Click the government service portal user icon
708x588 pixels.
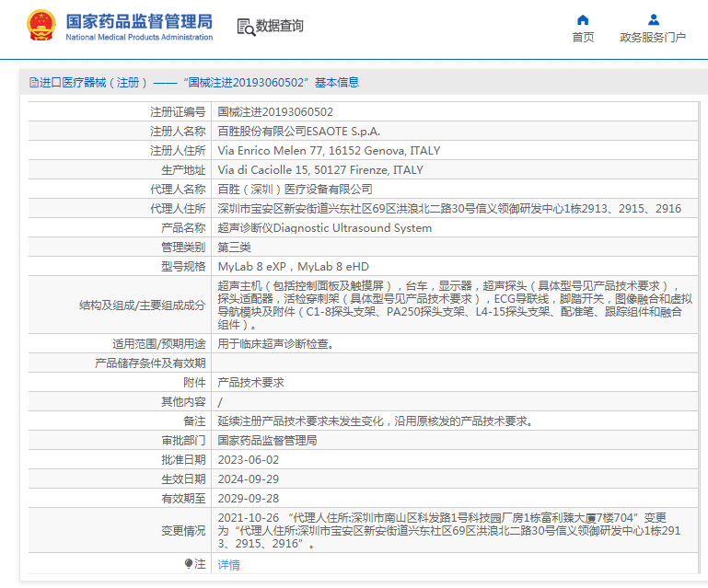(653, 20)
